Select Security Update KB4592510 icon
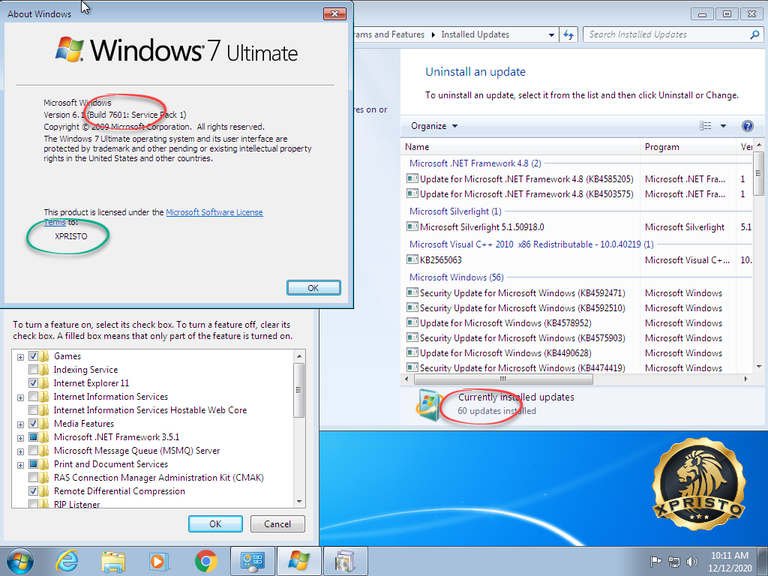 412,308
